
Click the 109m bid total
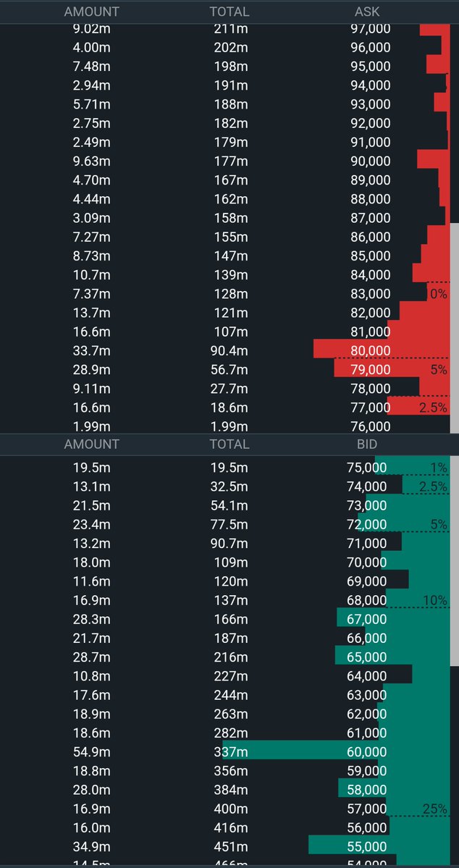click(231, 562)
